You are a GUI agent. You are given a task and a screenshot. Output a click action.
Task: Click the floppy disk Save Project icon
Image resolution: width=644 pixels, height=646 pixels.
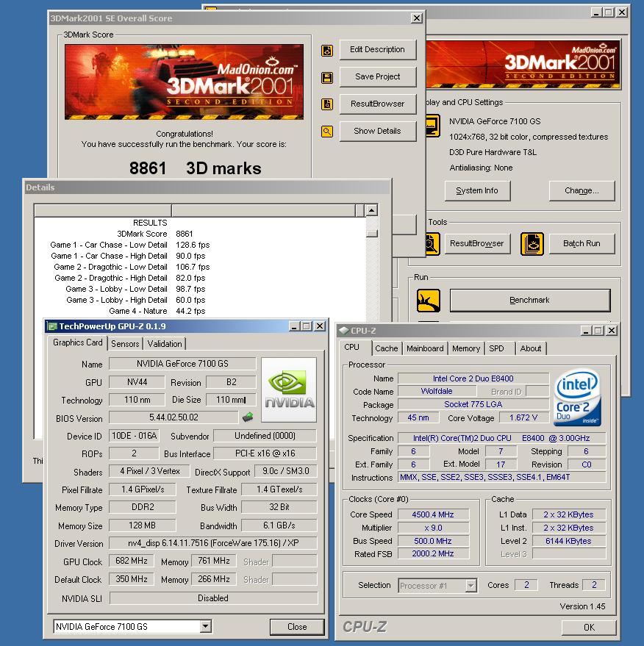(327, 77)
